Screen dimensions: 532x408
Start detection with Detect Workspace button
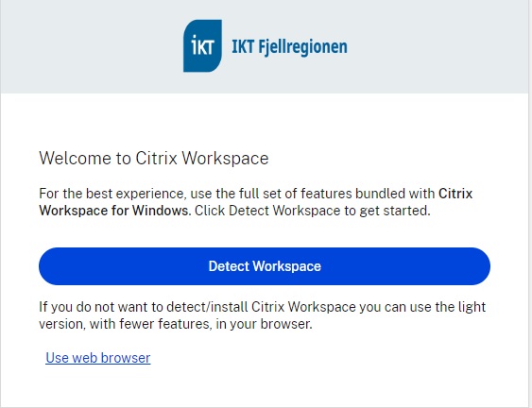click(265, 266)
